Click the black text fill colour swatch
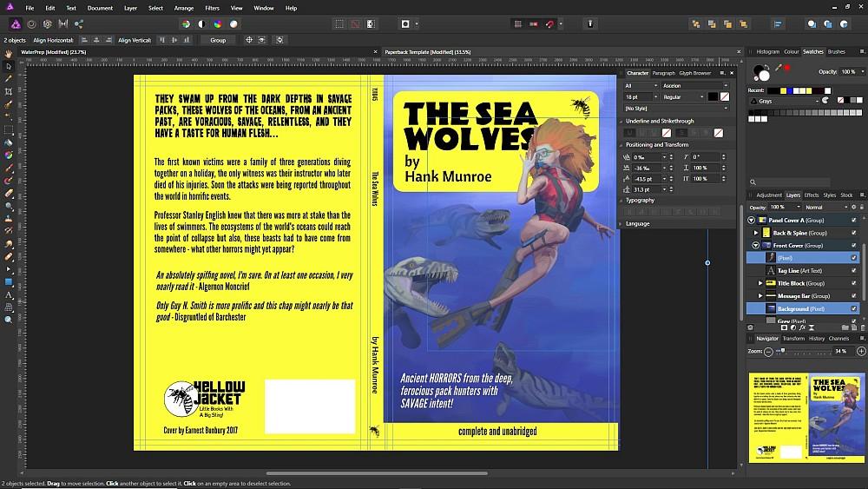Viewport: 868px width, 489px height. coord(713,97)
